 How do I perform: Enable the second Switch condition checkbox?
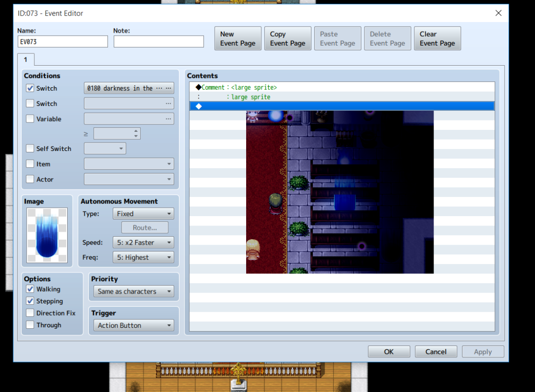(x=30, y=103)
